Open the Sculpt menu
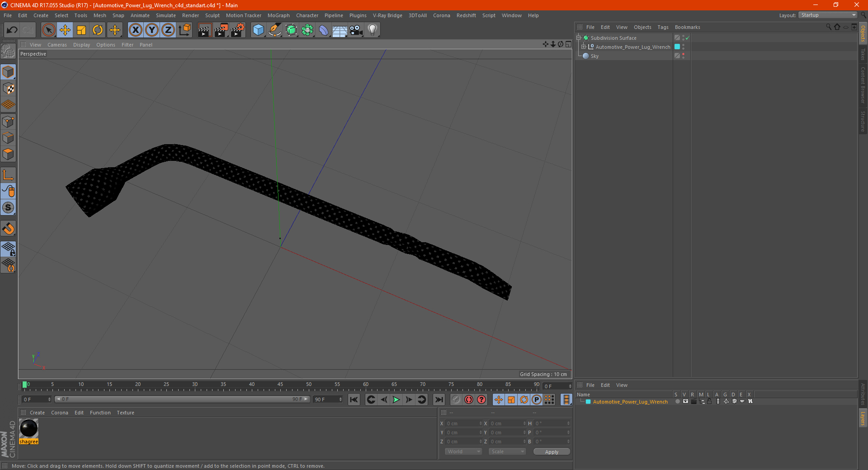This screenshot has width=868, height=470. coord(212,15)
